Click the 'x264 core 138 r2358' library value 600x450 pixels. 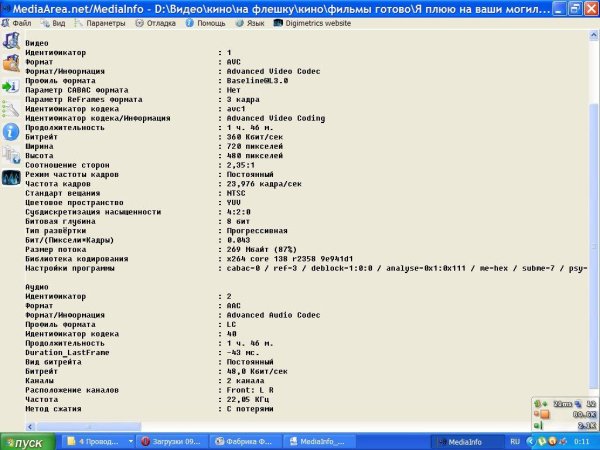pyautogui.click(x=290, y=259)
